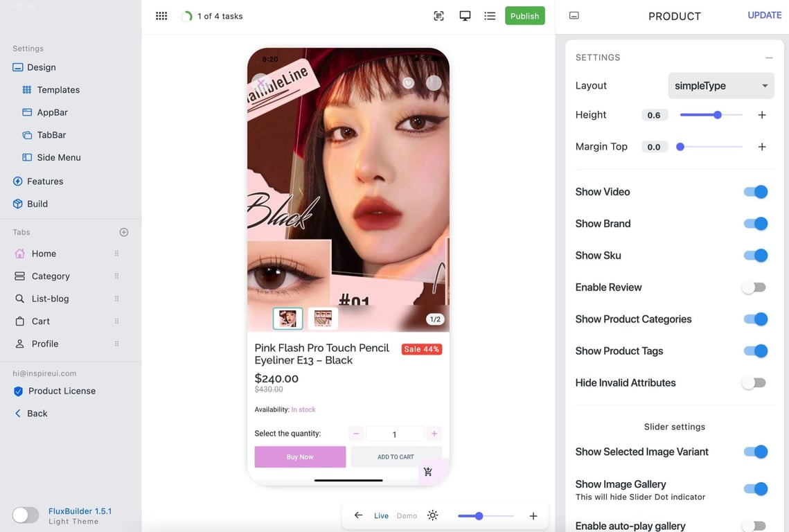Click ADD TO CART button
The width and height of the screenshot is (789, 532).
pyautogui.click(x=396, y=457)
